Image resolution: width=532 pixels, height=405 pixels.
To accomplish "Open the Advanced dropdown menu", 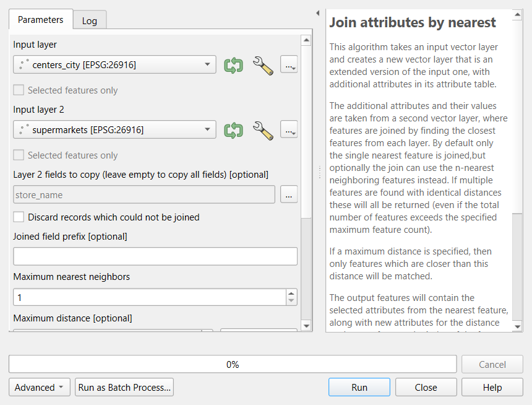I will click(x=40, y=387).
